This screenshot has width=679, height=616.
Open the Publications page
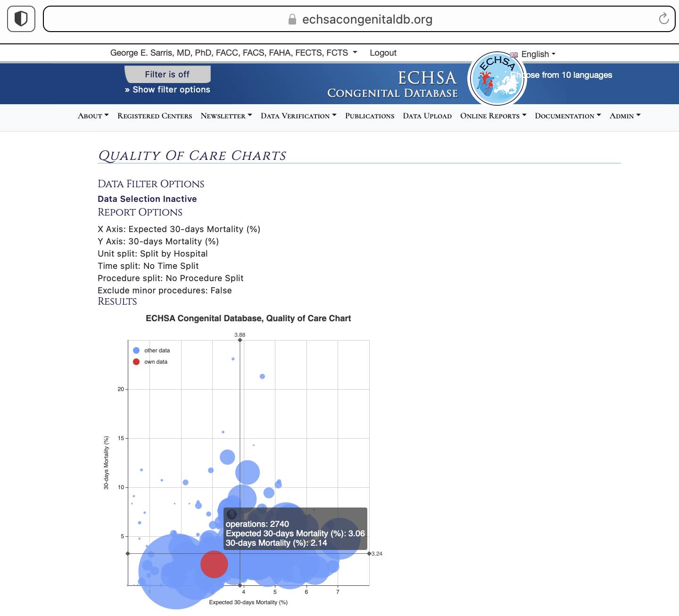370,116
